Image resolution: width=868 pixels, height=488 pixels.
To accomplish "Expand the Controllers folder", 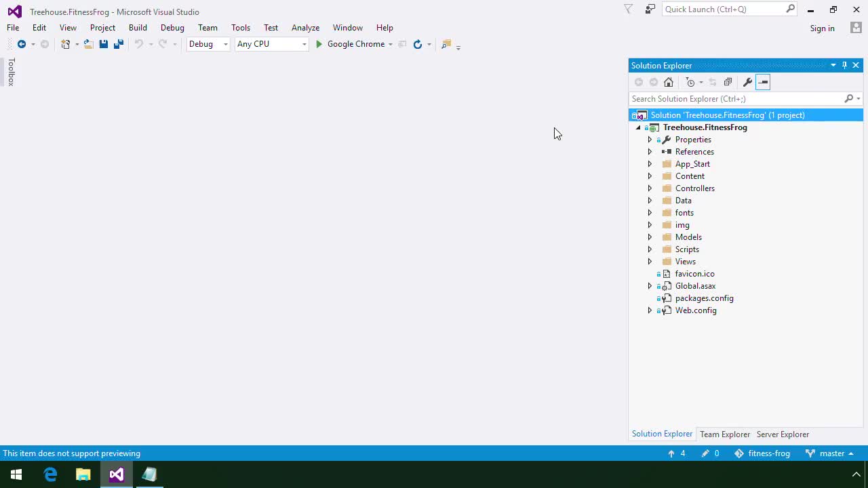I will (x=650, y=188).
